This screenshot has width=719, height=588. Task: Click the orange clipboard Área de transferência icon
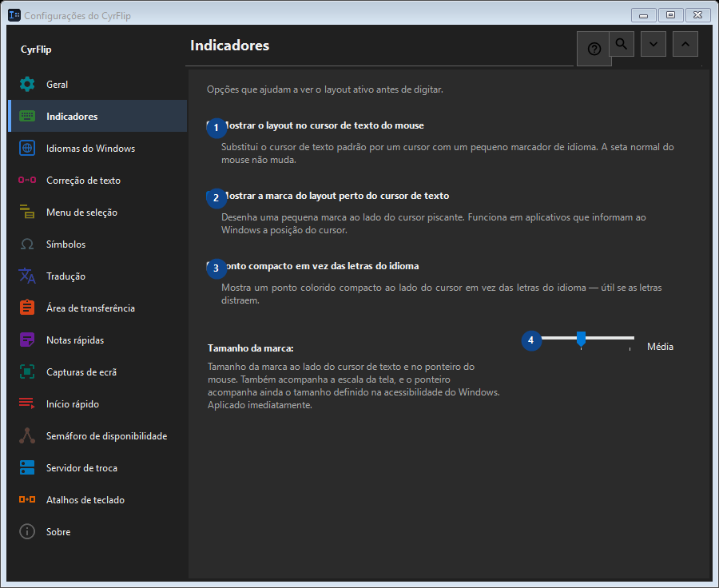tap(27, 308)
